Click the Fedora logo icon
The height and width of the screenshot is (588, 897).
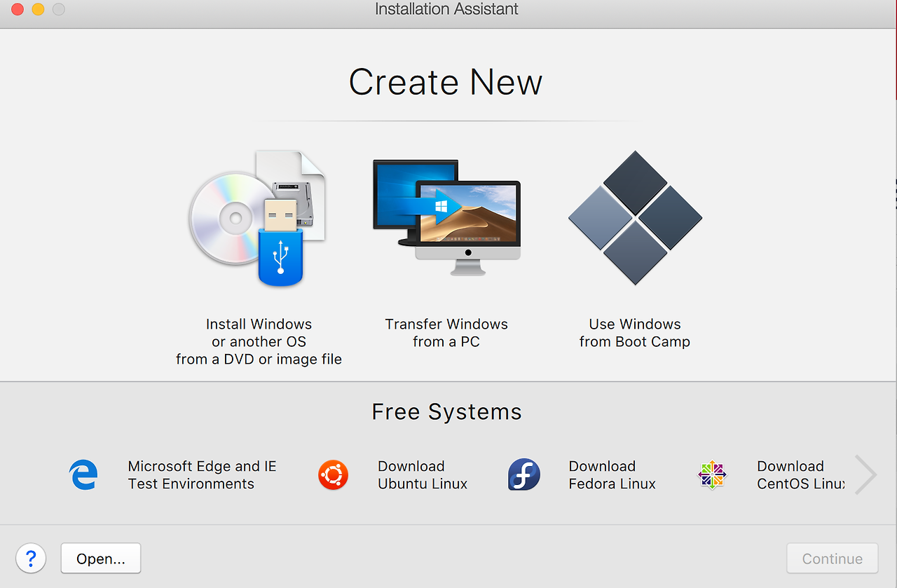pos(524,474)
